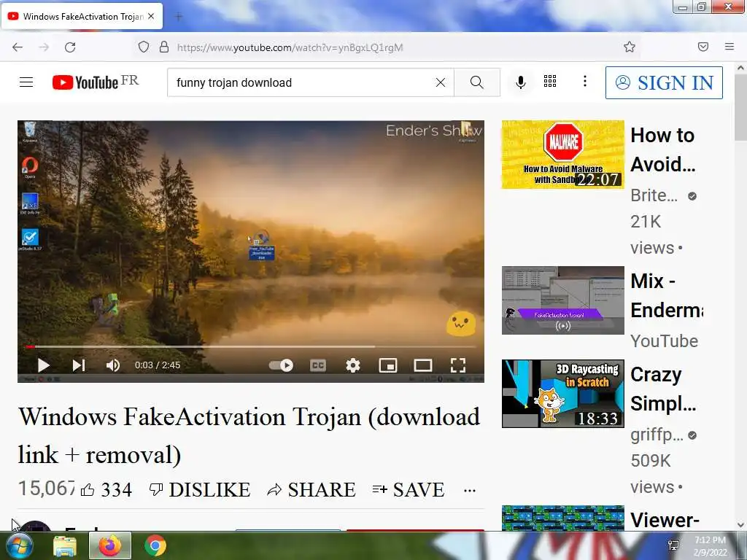Click the video info card smiley

(x=461, y=323)
